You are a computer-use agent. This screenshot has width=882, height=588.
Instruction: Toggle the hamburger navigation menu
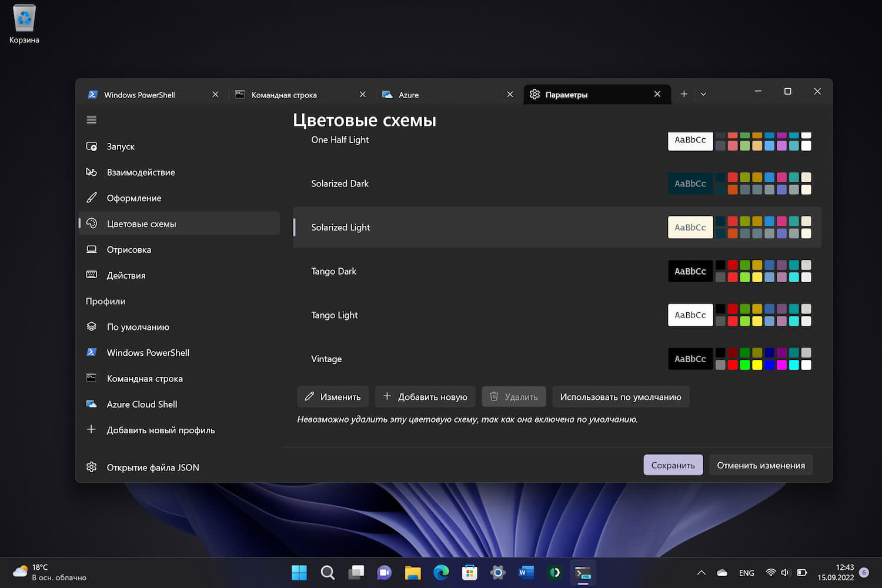pyautogui.click(x=91, y=120)
